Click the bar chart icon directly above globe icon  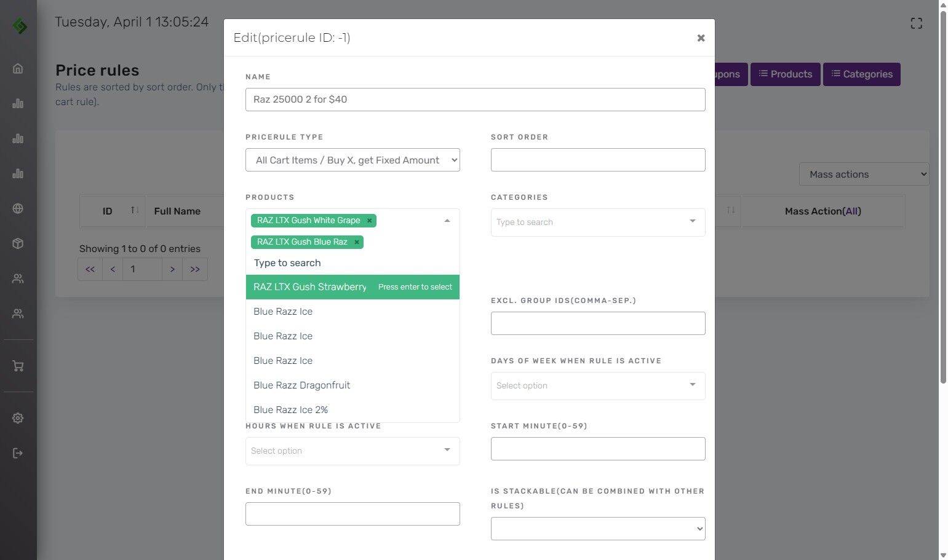pyautogui.click(x=18, y=173)
